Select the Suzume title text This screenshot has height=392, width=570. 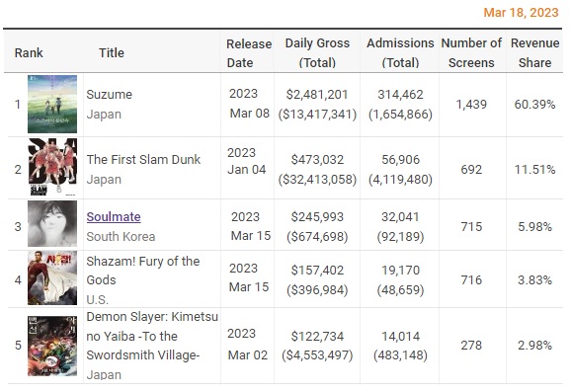click(109, 95)
